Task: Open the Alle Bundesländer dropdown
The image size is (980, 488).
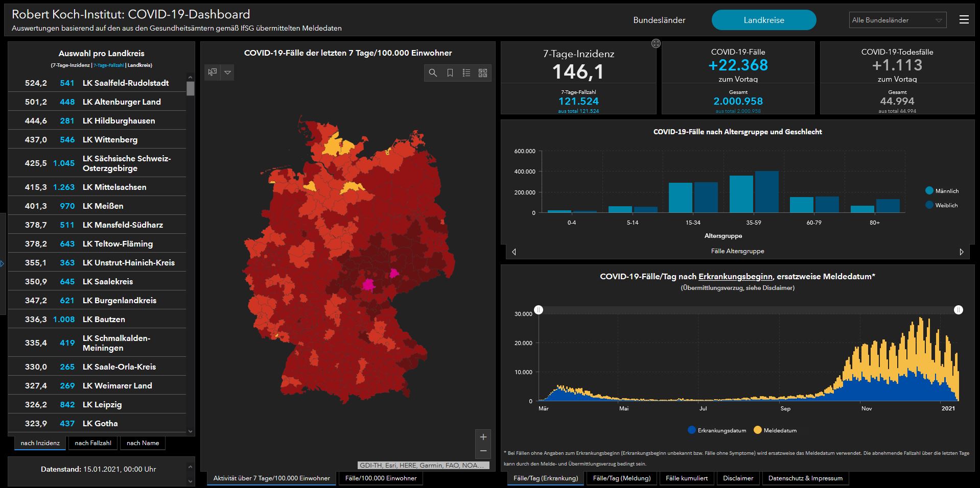Action: 897,20
